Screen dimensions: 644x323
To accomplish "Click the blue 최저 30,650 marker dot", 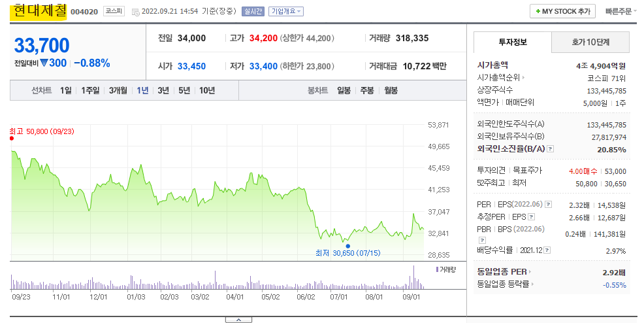I will [348, 246].
